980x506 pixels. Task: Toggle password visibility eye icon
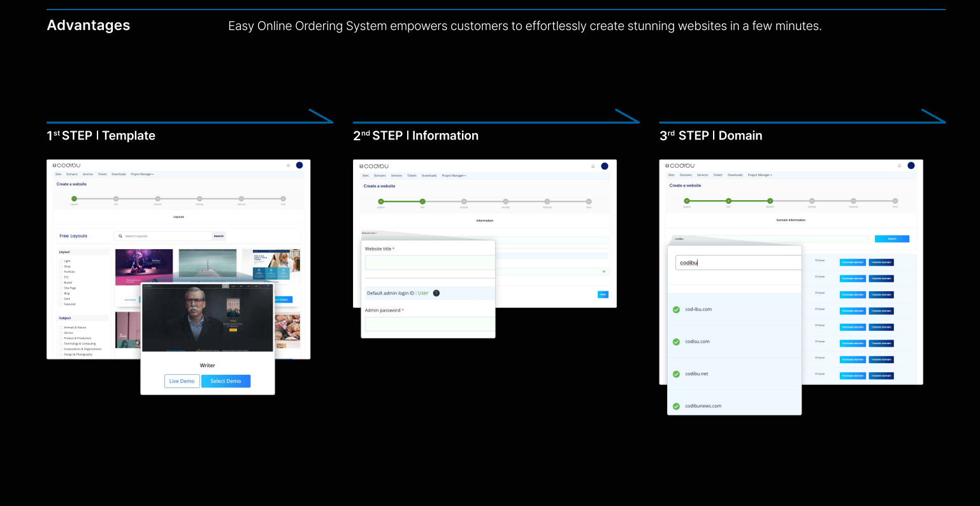pos(603,271)
